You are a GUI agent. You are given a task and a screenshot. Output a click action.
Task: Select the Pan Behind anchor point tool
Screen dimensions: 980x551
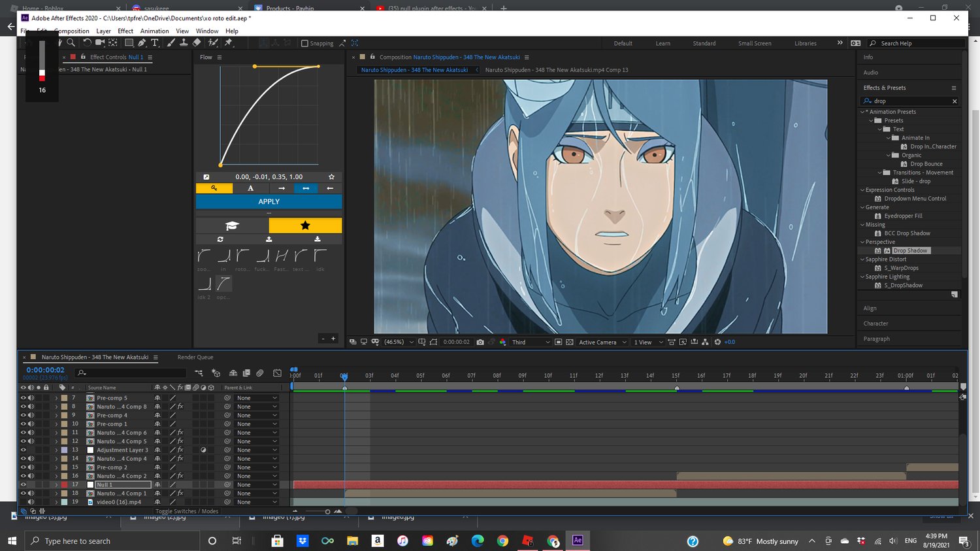pyautogui.click(x=112, y=42)
